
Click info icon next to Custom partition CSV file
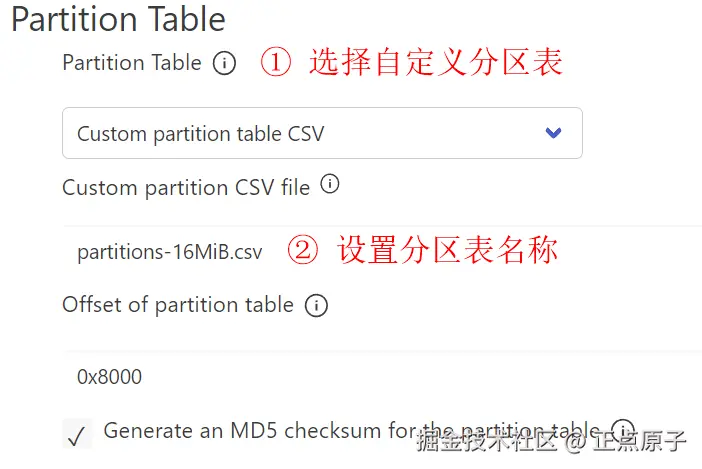pyautogui.click(x=329, y=185)
